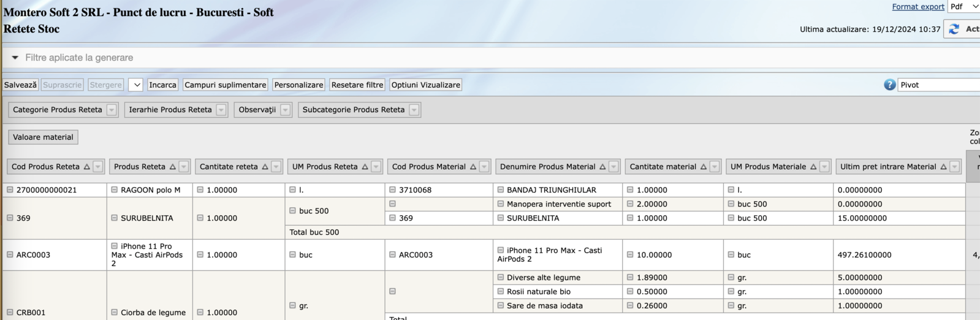The image size is (980, 320).
Task: Open filter icon on Produs Reteta column
Action: (x=183, y=167)
